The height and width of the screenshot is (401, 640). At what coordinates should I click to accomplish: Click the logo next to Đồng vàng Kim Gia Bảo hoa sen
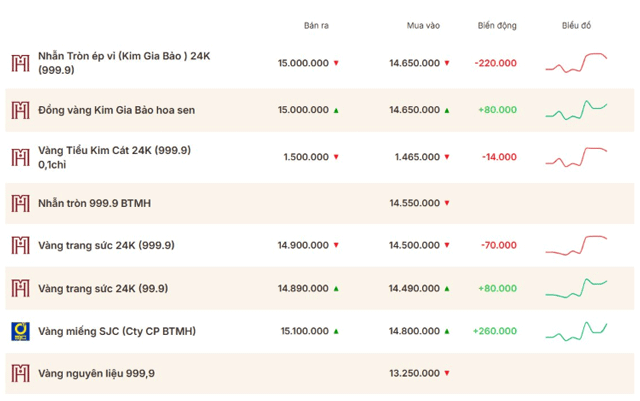coord(20,110)
